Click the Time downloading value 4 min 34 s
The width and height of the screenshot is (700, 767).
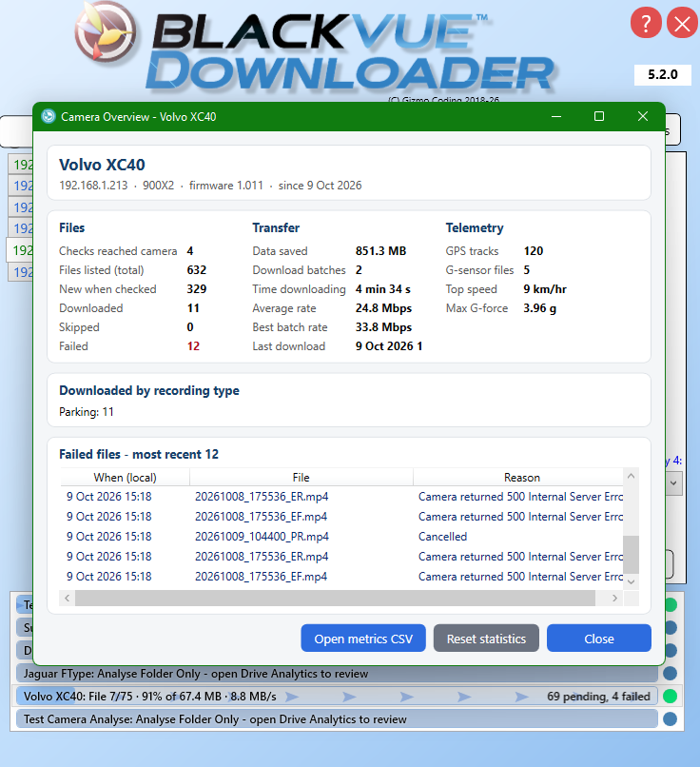[382, 289]
